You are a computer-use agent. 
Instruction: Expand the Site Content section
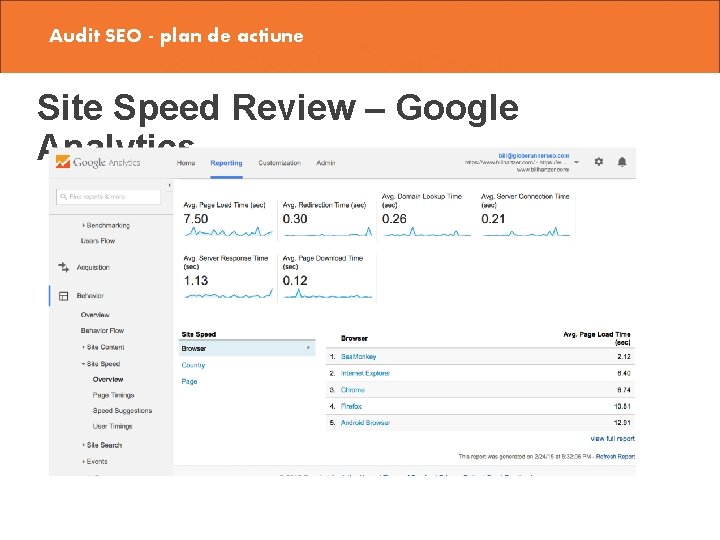(83, 347)
